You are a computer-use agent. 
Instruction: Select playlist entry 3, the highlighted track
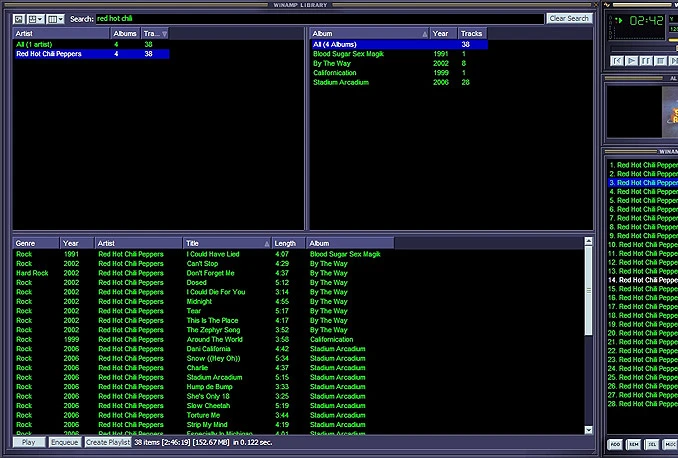(643, 183)
